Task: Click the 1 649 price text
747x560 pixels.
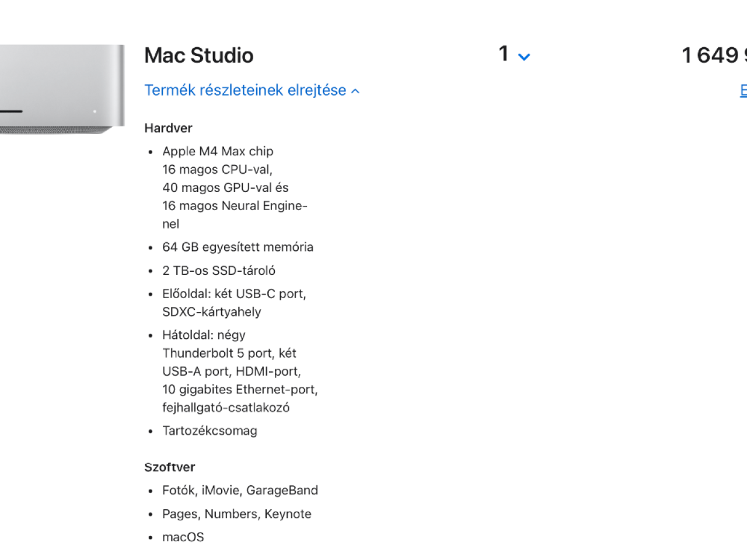Action: [714, 55]
